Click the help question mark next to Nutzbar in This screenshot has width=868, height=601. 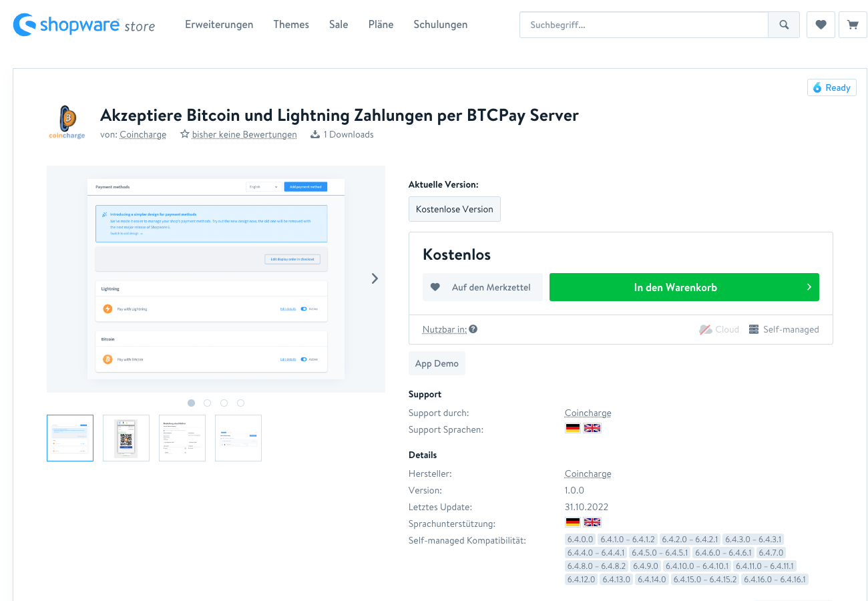point(473,329)
